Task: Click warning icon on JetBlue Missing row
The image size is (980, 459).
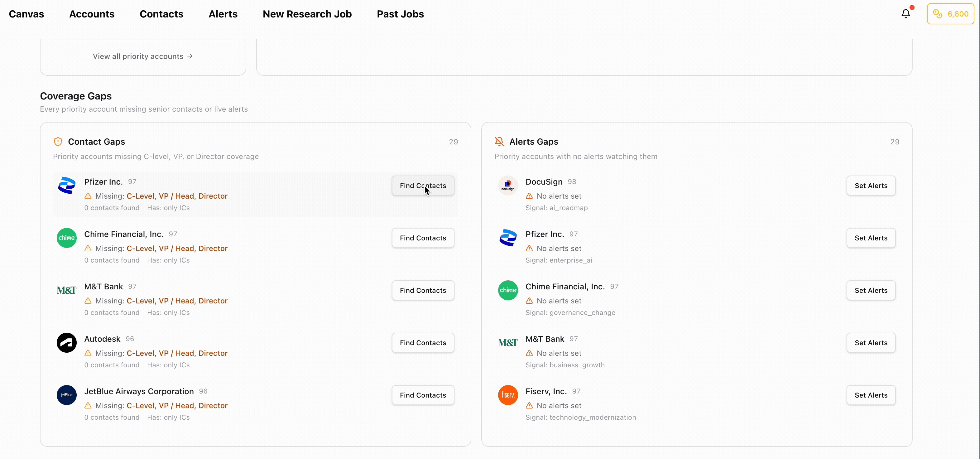Action: point(88,406)
